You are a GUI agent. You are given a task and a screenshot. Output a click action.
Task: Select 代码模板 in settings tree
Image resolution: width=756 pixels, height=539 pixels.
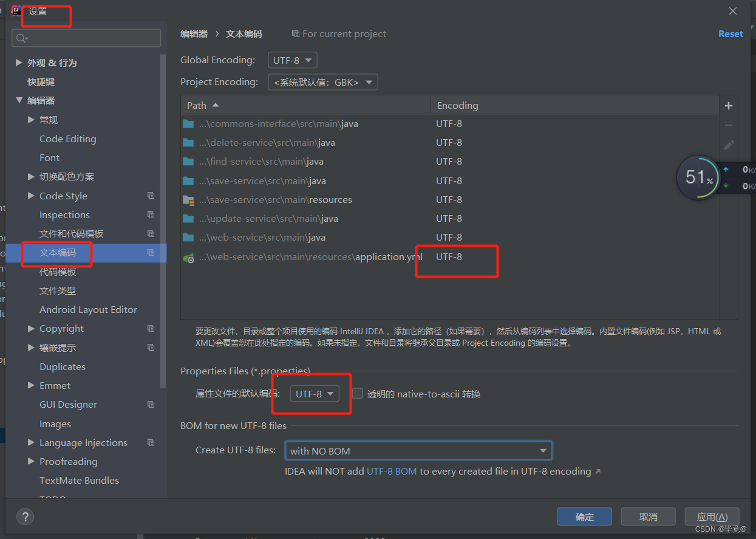click(58, 272)
